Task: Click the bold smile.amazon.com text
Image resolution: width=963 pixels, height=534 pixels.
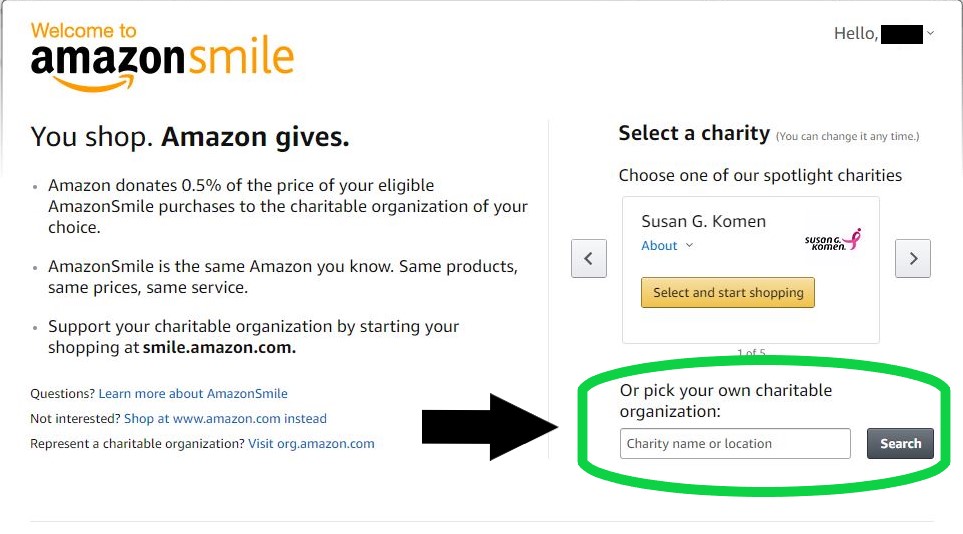Action: point(219,347)
